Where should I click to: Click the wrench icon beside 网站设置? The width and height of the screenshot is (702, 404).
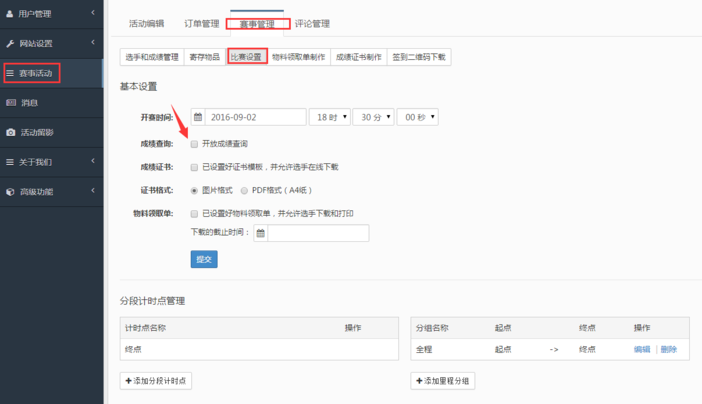[10, 43]
